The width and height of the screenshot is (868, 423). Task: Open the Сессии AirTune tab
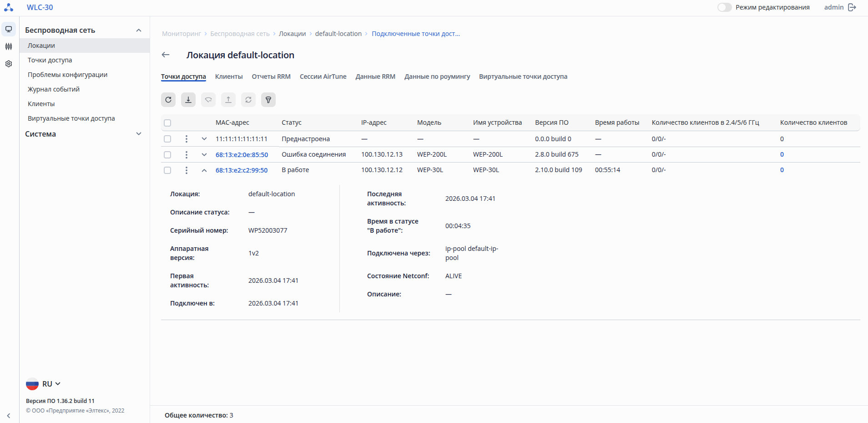coord(323,76)
